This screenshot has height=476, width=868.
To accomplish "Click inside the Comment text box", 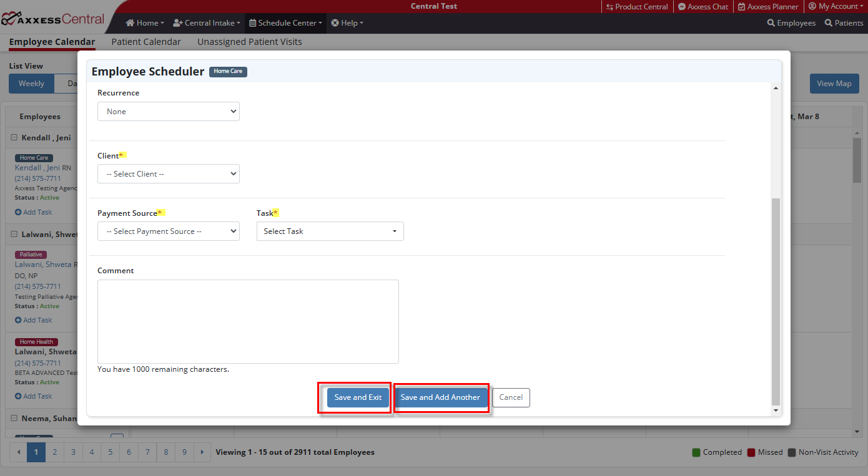I will 248,321.
